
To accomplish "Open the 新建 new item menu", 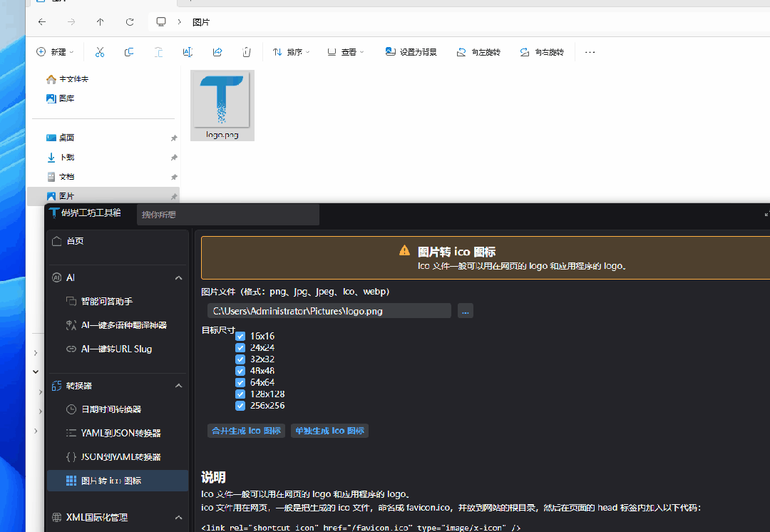I will [x=55, y=52].
